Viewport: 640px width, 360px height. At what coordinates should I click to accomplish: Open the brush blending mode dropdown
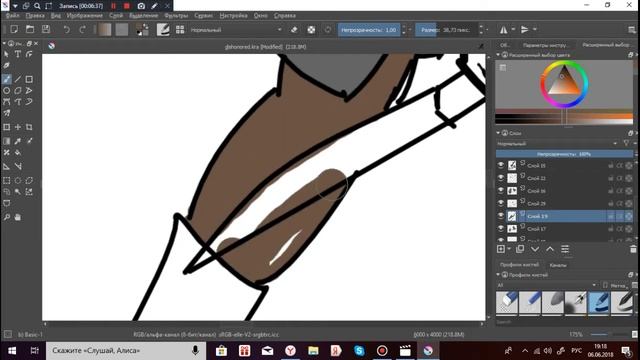pyautogui.click(x=236, y=30)
